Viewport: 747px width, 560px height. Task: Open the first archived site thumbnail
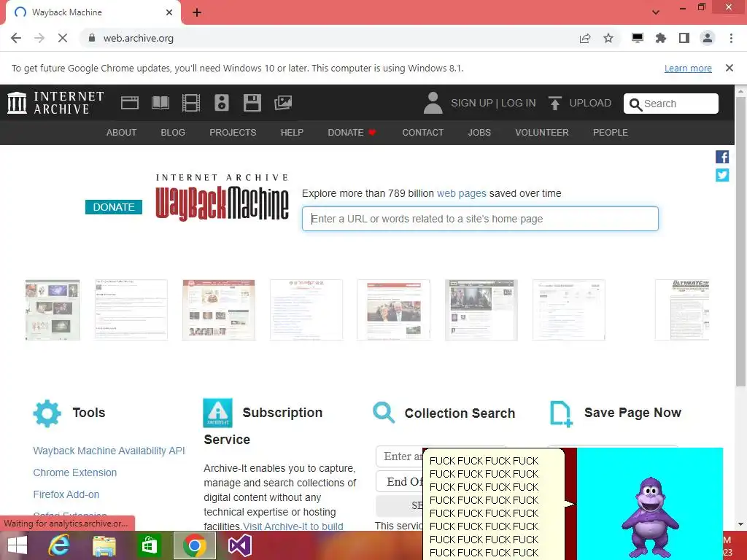(x=53, y=310)
